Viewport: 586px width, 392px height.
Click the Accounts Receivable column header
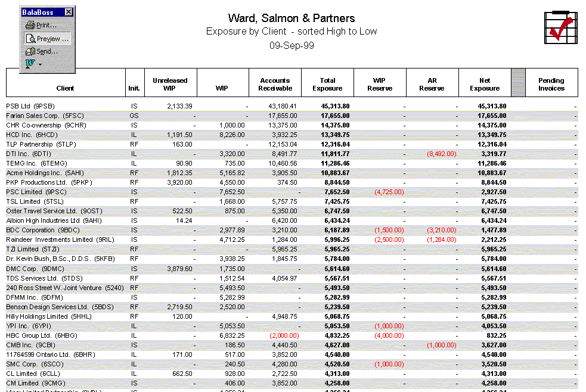pos(275,84)
